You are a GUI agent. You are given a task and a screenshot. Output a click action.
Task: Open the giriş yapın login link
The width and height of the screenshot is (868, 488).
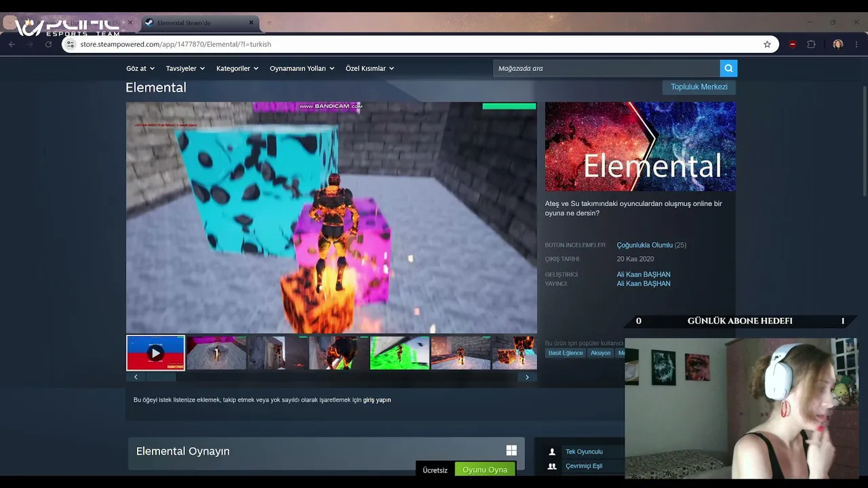pyautogui.click(x=377, y=400)
